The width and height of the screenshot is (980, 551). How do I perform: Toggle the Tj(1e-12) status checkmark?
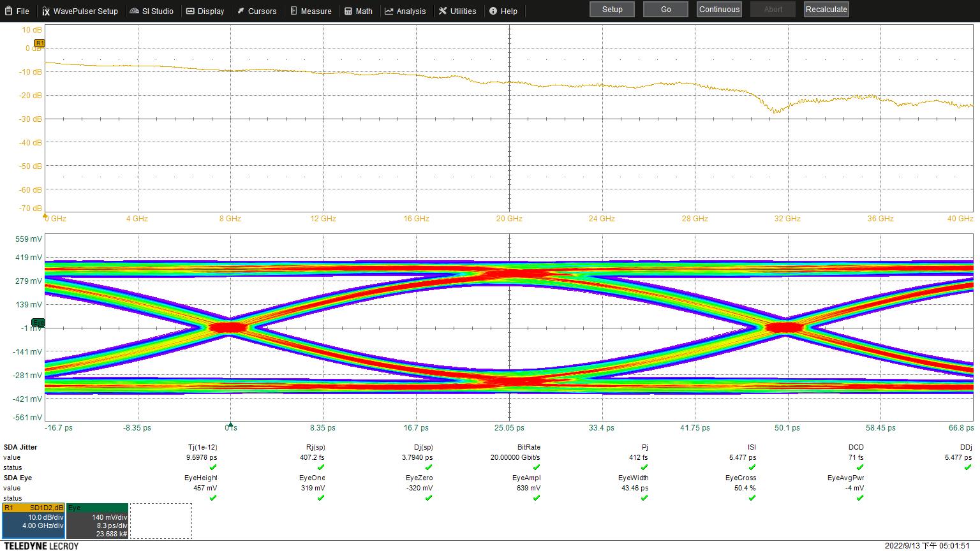click(212, 467)
